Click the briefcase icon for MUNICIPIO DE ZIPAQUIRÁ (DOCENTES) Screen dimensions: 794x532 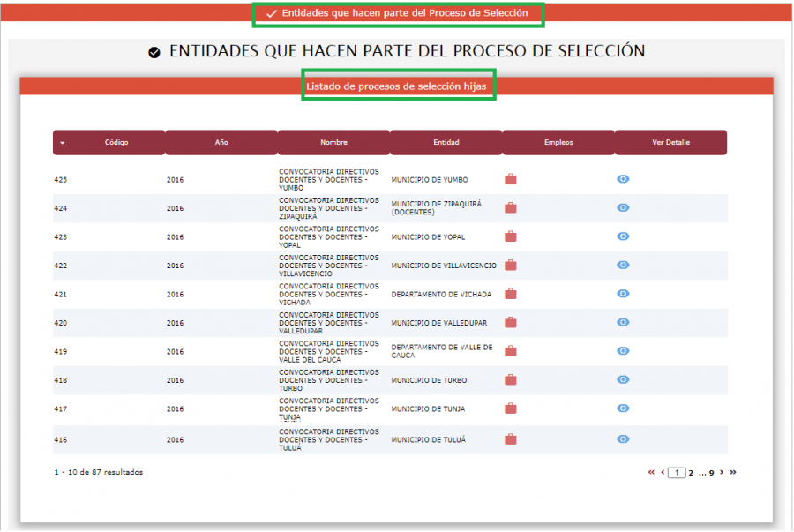click(x=510, y=208)
